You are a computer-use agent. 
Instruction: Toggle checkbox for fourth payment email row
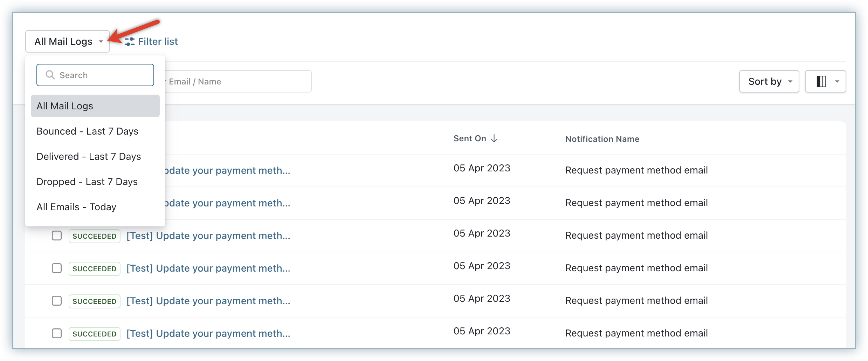57,268
